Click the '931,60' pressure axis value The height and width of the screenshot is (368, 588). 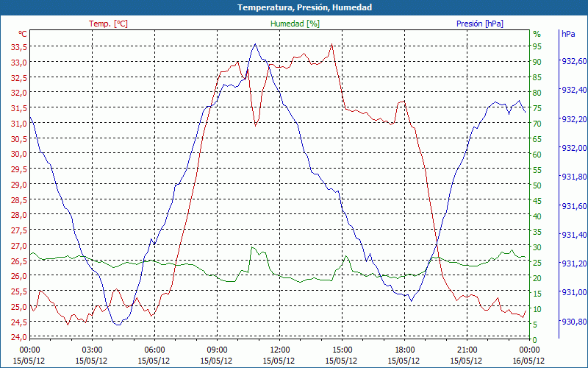point(573,206)
